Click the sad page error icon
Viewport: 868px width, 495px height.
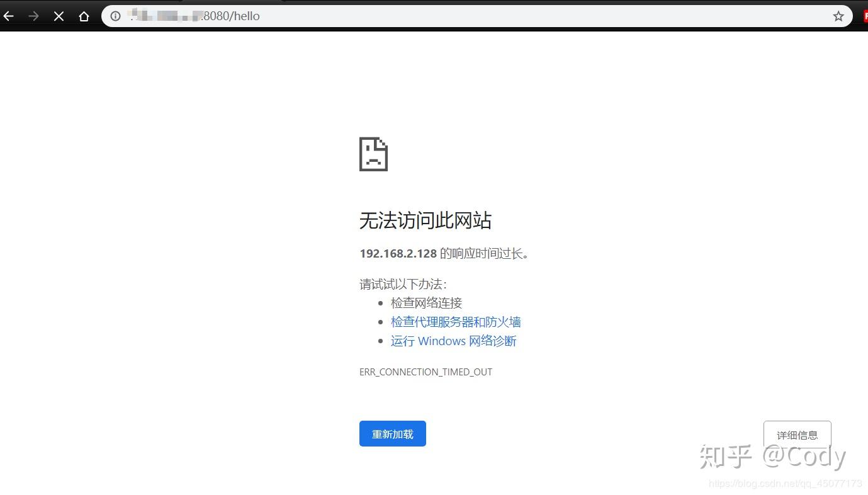(373, 153)
